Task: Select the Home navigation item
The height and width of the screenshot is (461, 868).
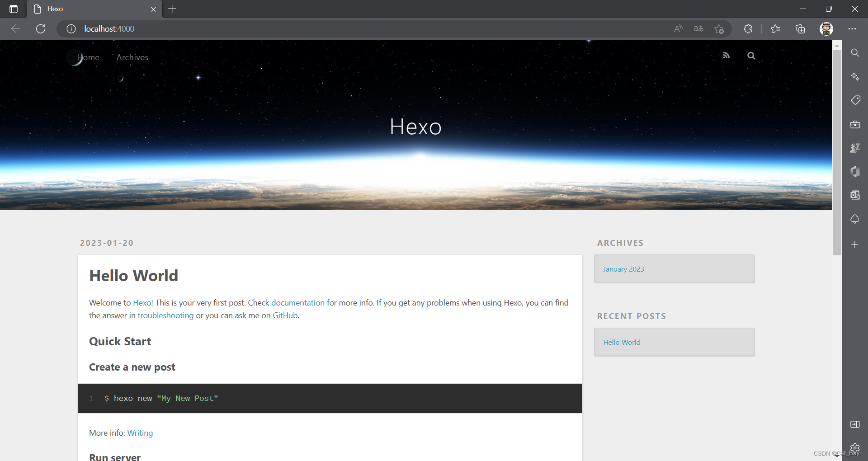Action: [x=88, y=57]
